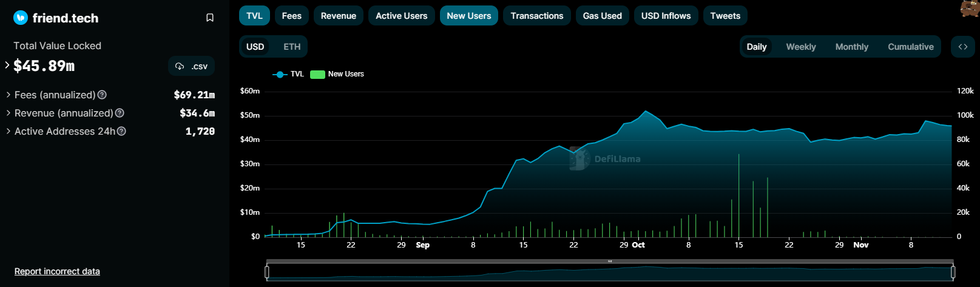Click the tallest New Users bar at 15 Oct
The height and width of the screenshot is (287, 980).
(x=738, y=195)
